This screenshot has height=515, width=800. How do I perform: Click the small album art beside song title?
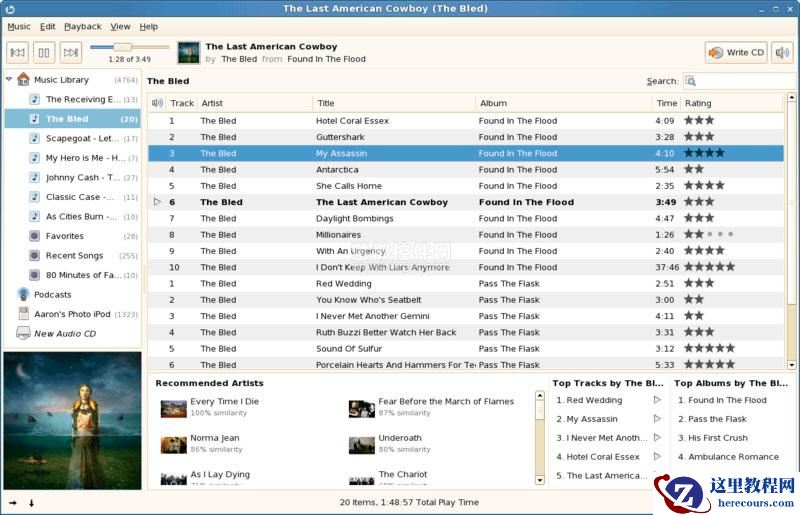click(188, 53)
